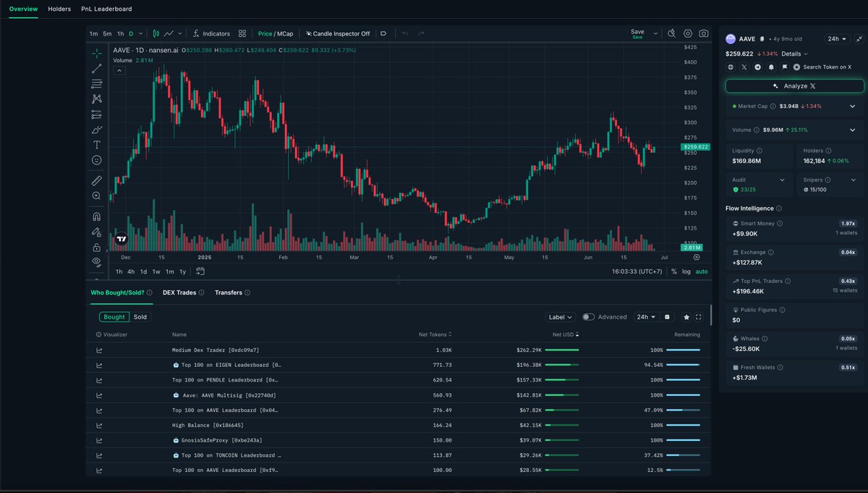Open the timeframe dropdown after D

click(140, 33)
